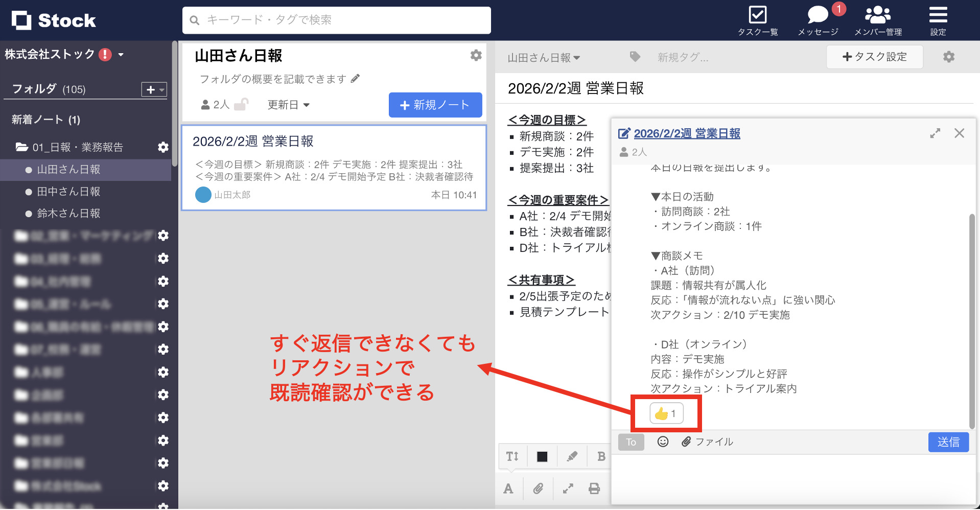
Task: Expand the 株式会社ストック workspace dropdown
Action: tap(121, 54)
